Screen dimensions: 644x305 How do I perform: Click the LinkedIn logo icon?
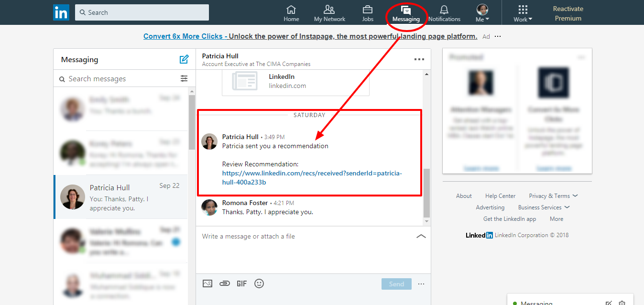click(61, 12)
